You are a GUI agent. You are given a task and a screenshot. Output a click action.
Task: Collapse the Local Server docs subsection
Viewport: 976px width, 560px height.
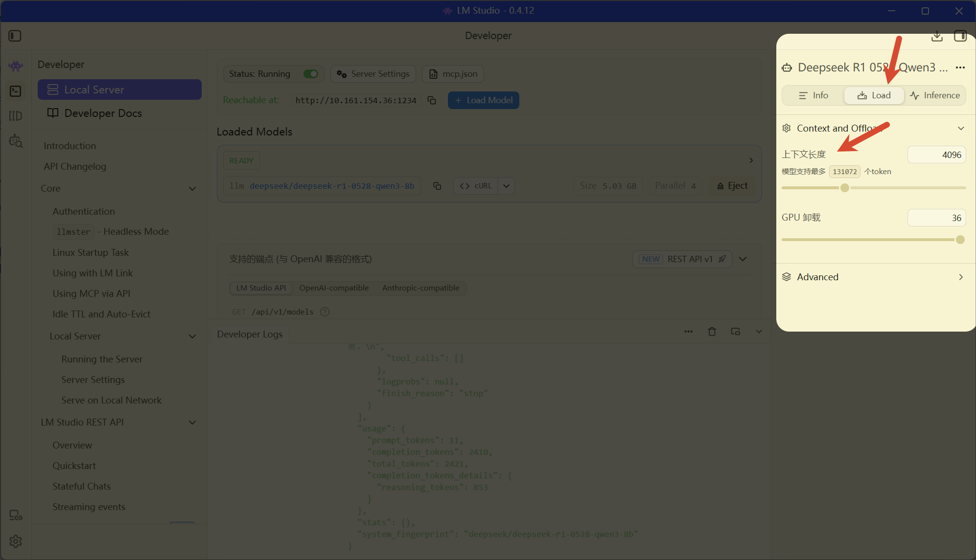point(192,336)
